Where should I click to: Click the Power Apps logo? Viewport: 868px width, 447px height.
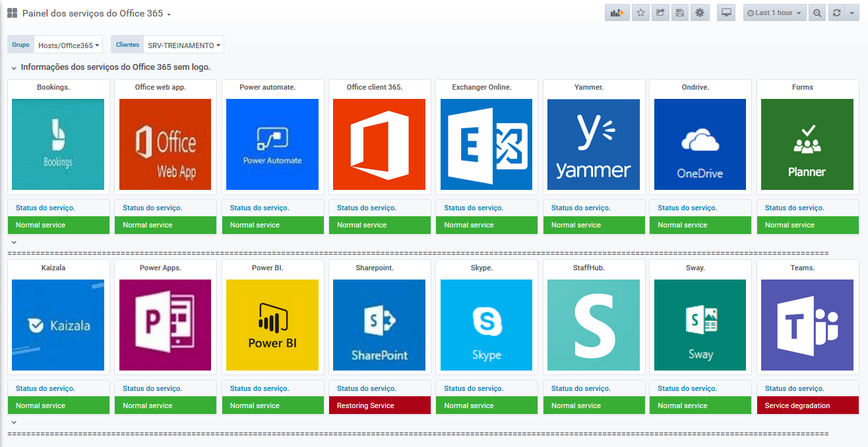pyautogui.click(x=166, y=325)
